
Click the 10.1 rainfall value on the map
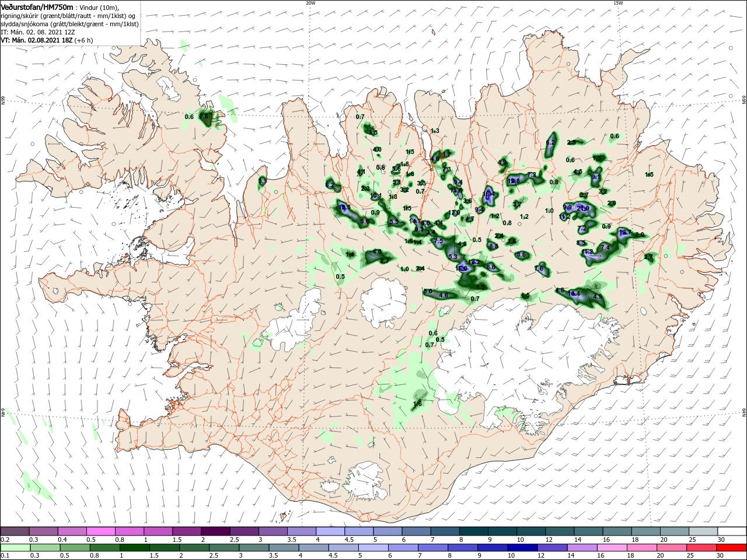click(x=376, y=196)
